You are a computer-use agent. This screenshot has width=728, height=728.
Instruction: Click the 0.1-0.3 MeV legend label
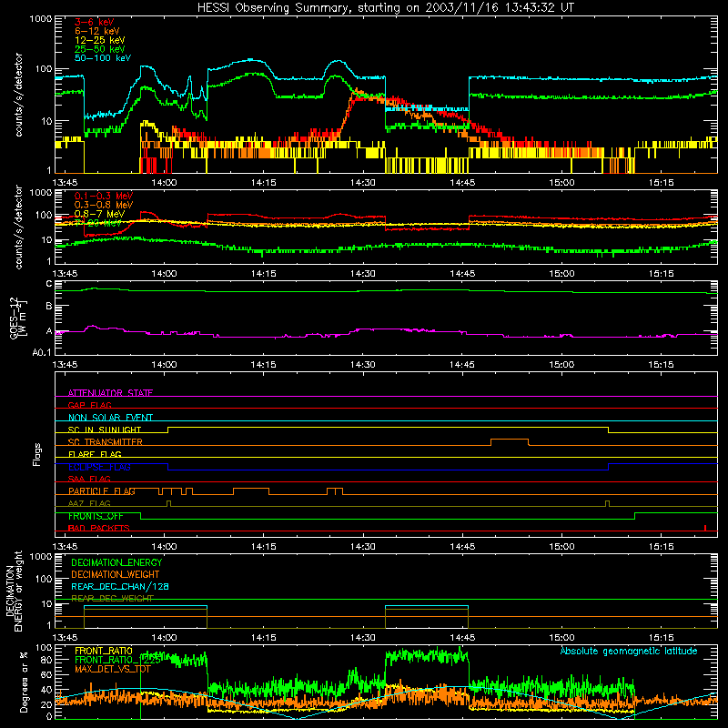tap(104, 196)
